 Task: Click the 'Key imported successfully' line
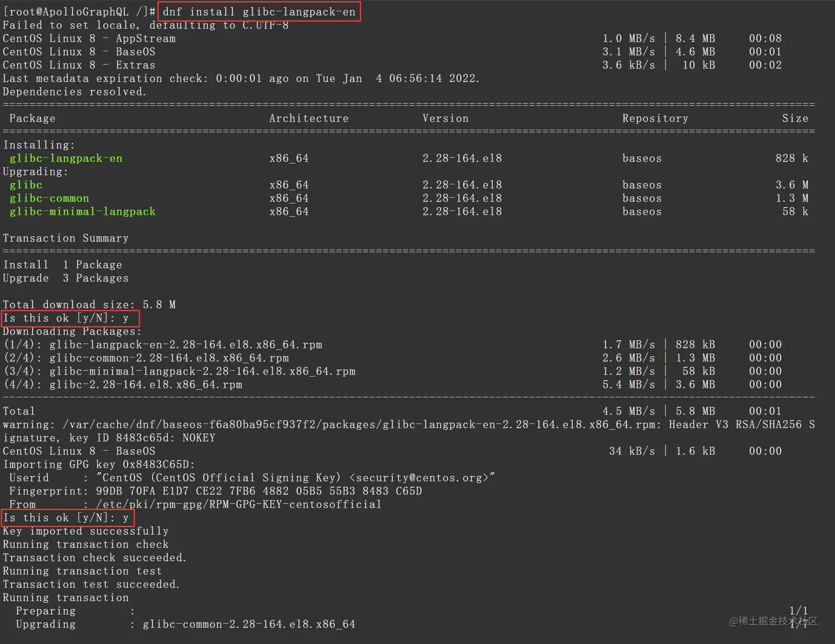coord(86,531)
